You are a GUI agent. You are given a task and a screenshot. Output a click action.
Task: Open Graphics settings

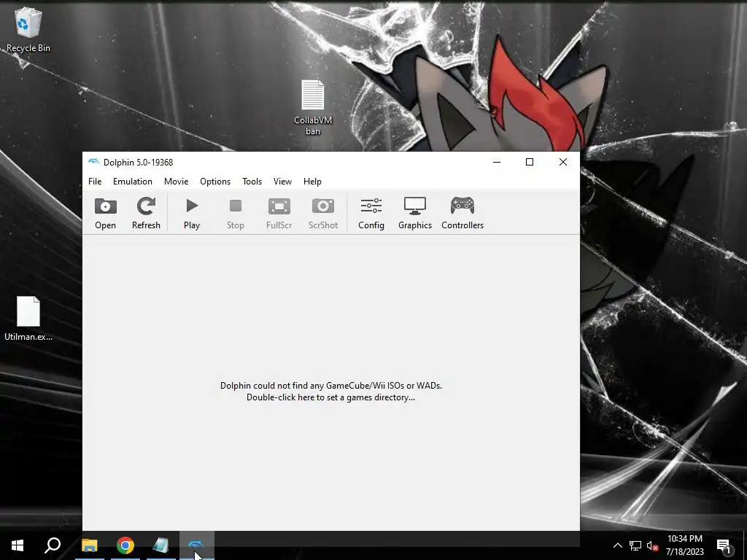(x=415, y=213)
